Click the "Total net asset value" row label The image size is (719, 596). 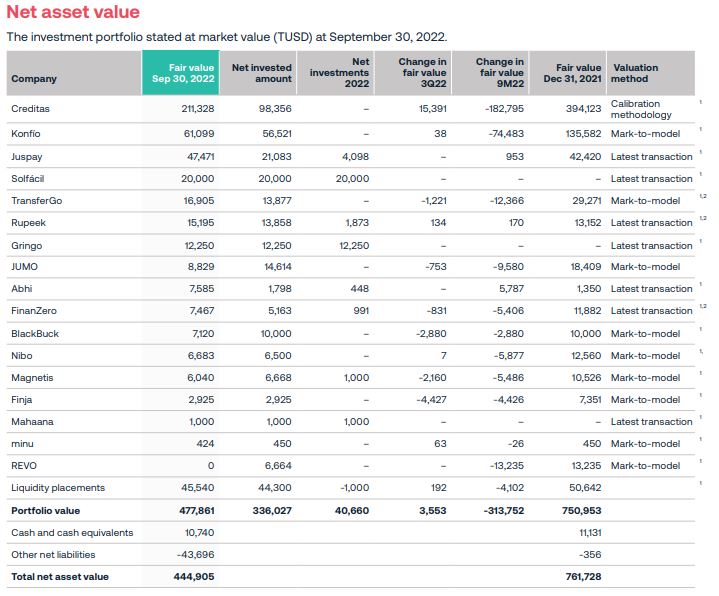[60, 577]
